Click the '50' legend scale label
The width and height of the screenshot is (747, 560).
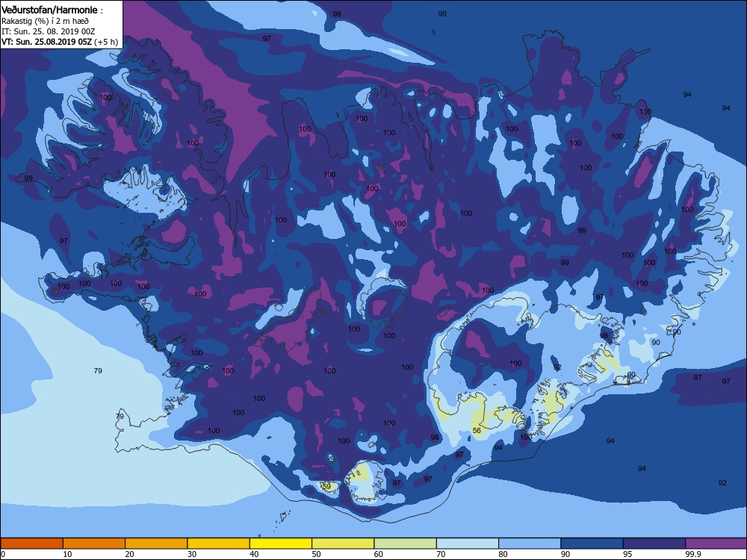pyautogui.click(x=316, y=554)
